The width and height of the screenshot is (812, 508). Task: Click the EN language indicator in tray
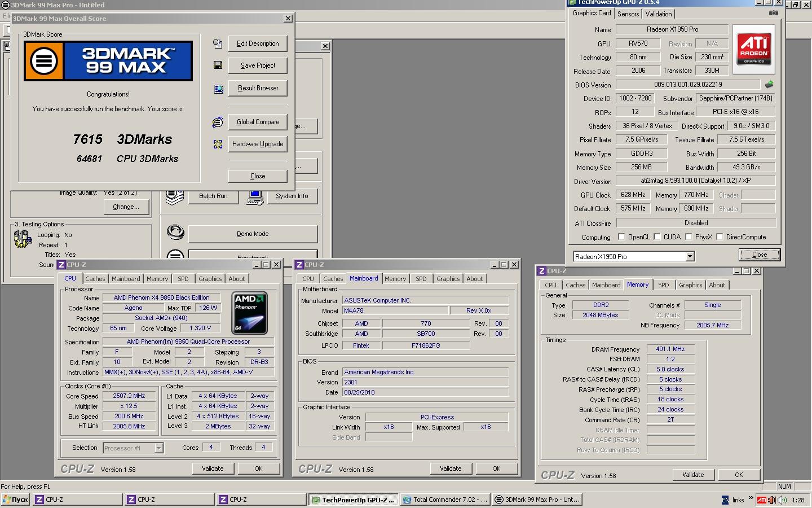pyautogui.click(x=725, y=500)
